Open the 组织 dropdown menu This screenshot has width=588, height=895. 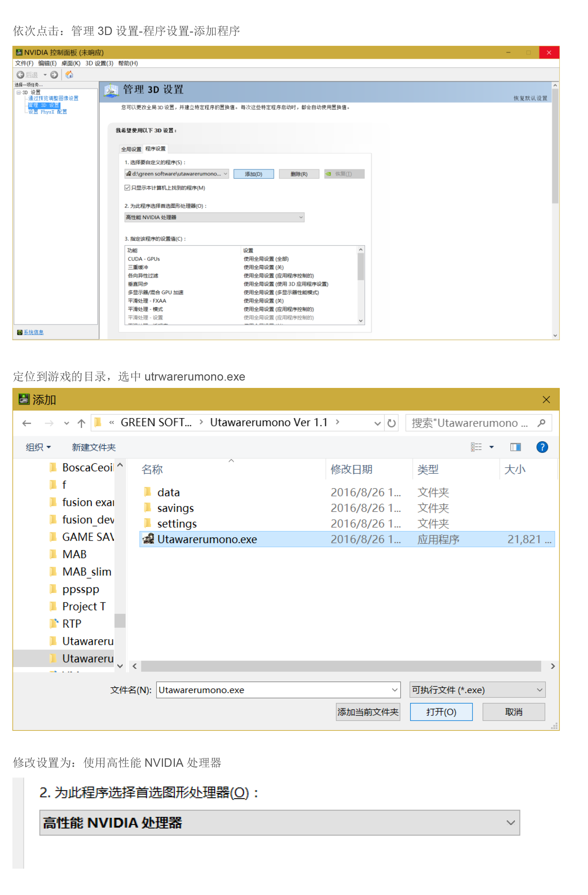38,447
